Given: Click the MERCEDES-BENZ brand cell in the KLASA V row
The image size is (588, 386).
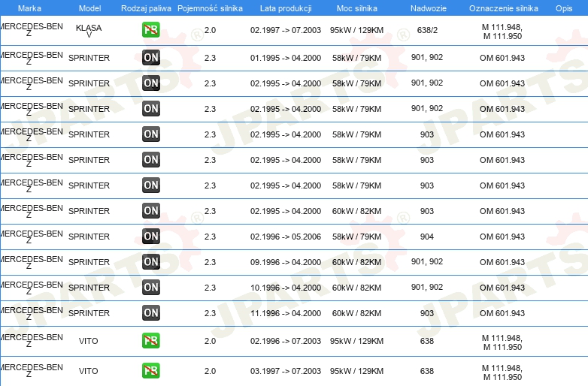Looking at the screenshot, I should coord(32,29).
